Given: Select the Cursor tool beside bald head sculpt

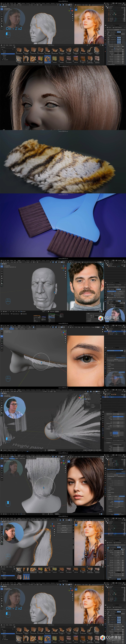Looking at the screenshot, I should click(2, 269).
